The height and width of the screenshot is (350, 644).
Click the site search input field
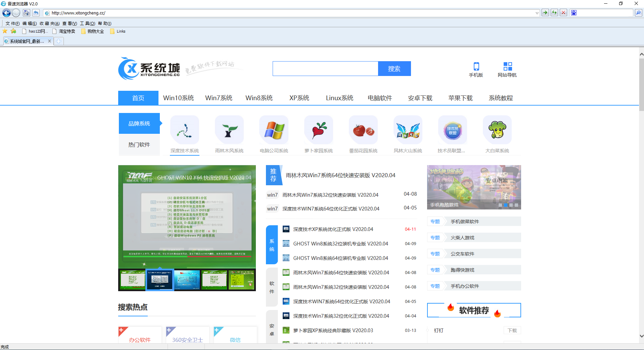click(x=325, y=69)
